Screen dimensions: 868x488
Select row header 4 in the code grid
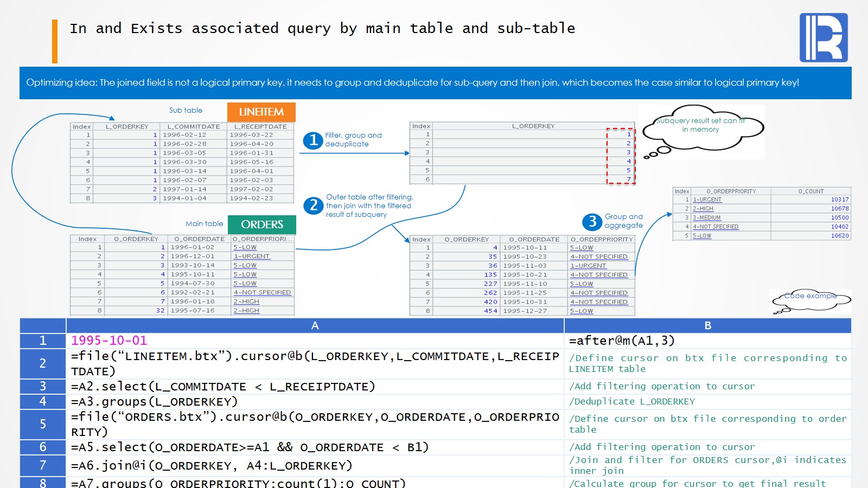pyautogui.click(x=43, y=401)
